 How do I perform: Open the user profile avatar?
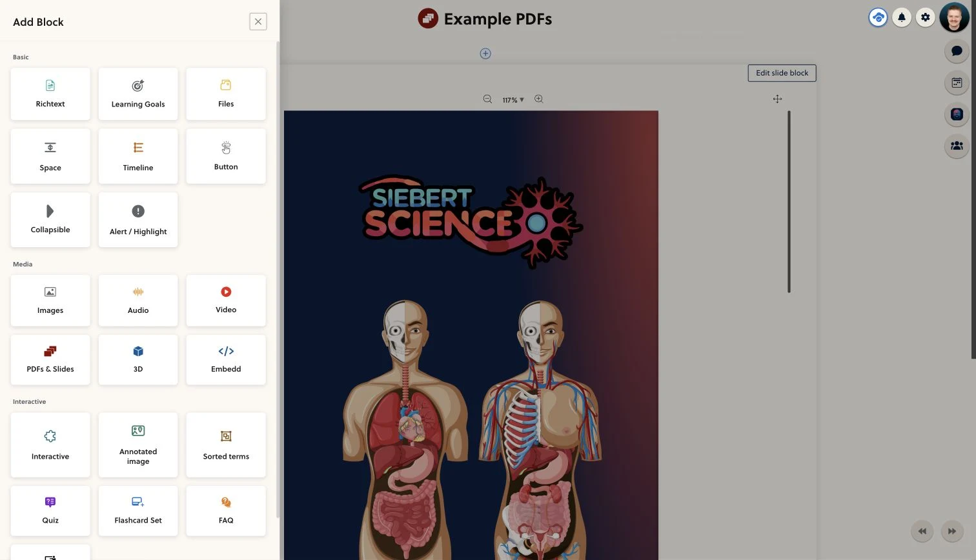[x=955, y=17]
